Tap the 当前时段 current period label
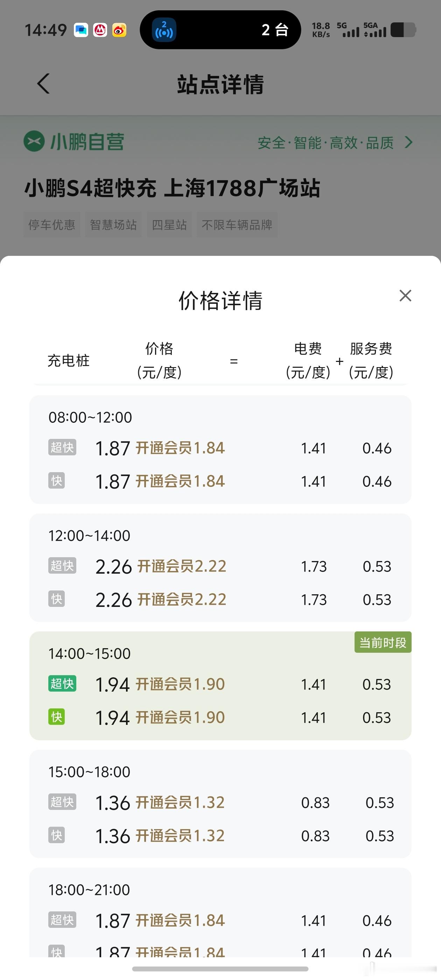The width and height of the screenshot is (441, 980). click(x=383, y=643)
